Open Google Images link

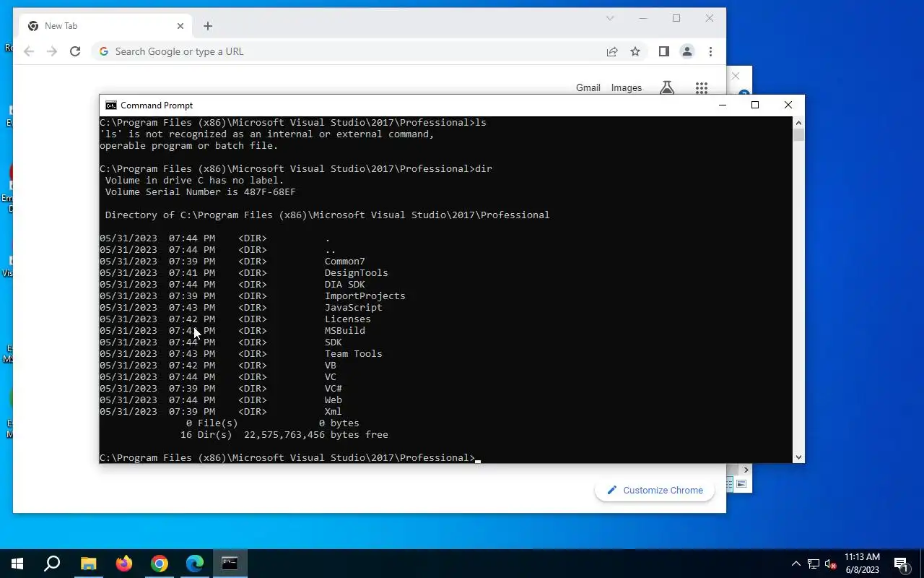click(x=627, y=87)
